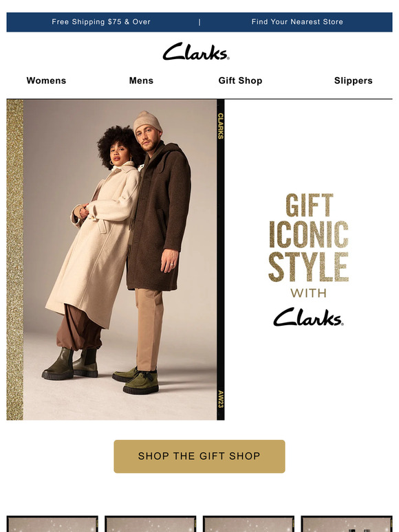Click the Clarks logo under 'WITH'

pyautogui.click(x=308, y=317)
